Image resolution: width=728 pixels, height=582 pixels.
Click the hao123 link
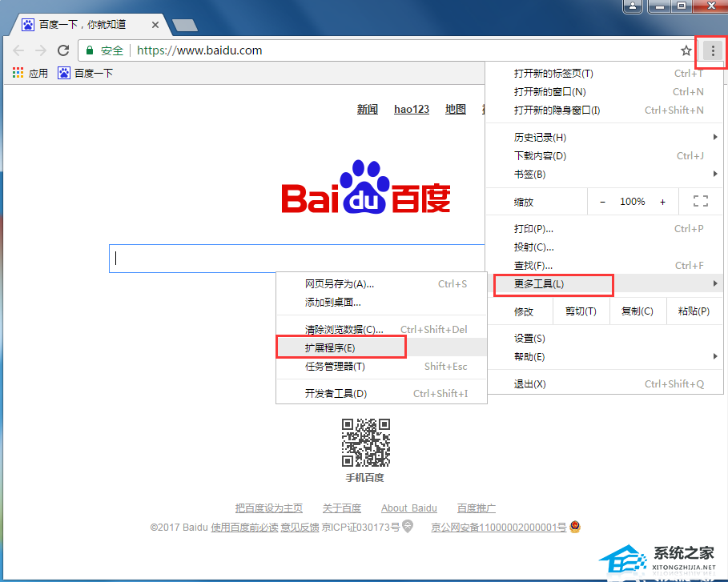412,110
